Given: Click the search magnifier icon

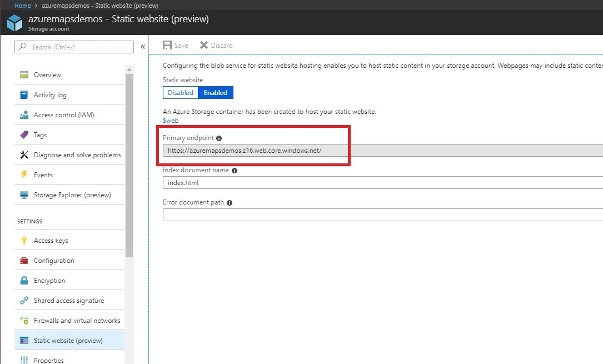Looking at the screenshot, I should (22, 47).
